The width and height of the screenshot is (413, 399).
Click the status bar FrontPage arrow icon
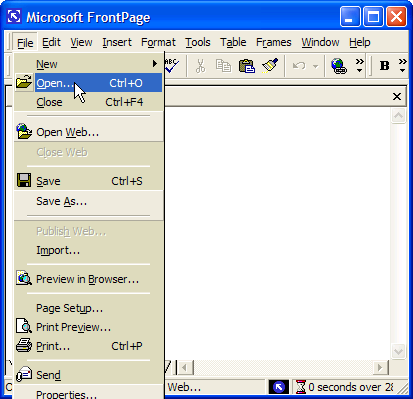click(x=279, y=387)
